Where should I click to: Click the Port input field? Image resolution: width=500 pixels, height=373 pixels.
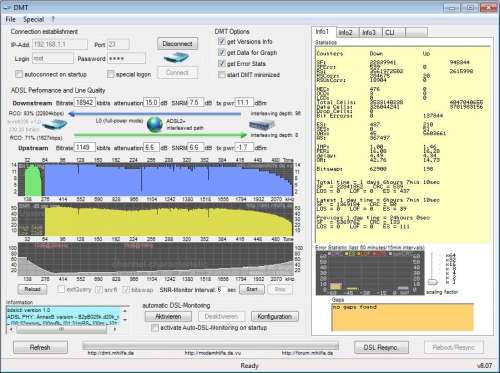(118, 44)
